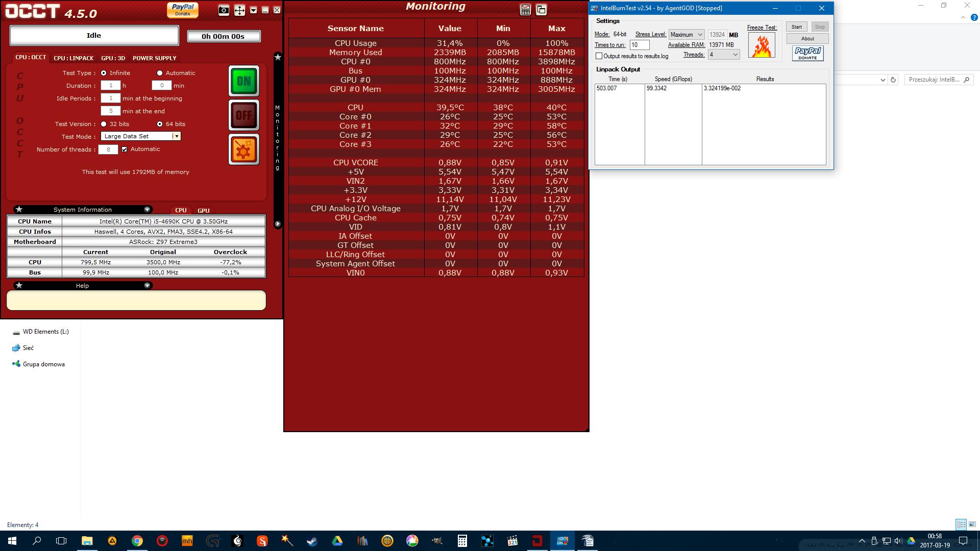Click the Duration hours input field
This screenshot has height=551, width=980.
pos(111,86)
